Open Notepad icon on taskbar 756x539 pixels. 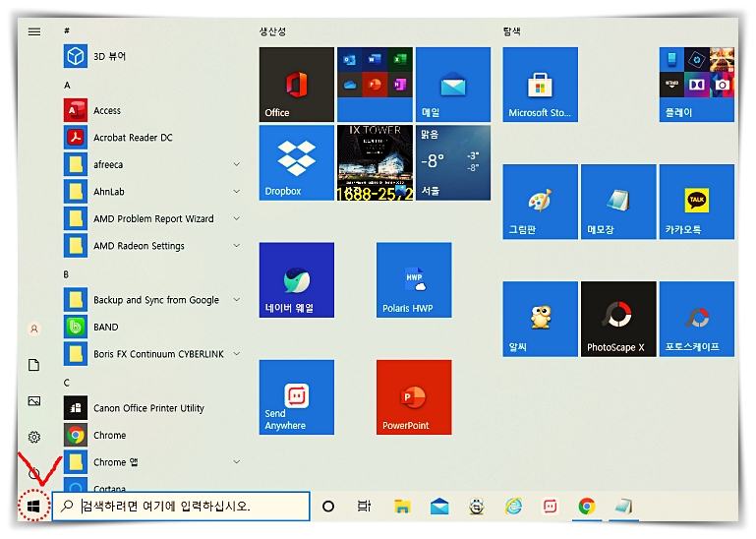624,507
